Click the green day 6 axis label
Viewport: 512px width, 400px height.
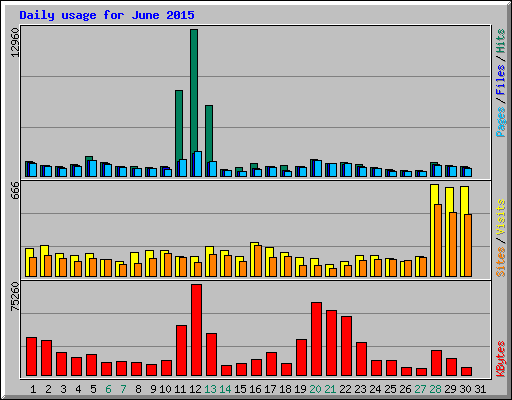108,389
